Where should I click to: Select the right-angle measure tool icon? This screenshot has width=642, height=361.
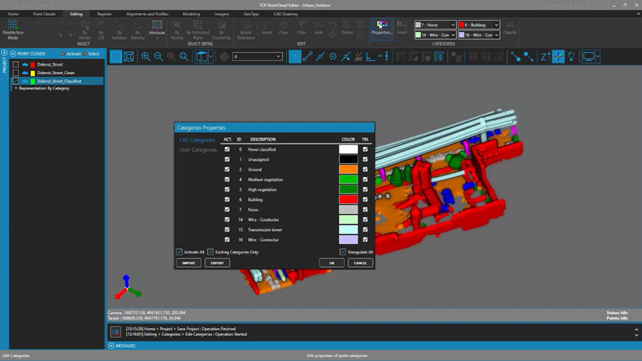tap(371, 56)
